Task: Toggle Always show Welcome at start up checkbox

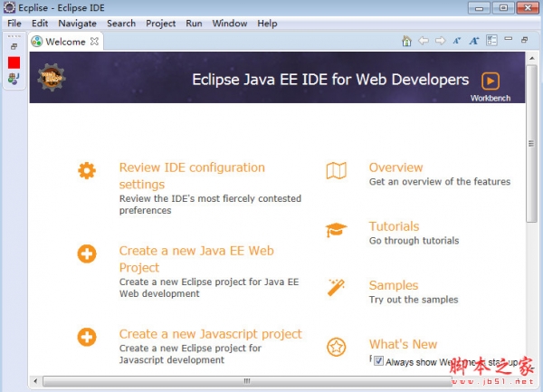Action: pyautogui.click(x=379, y=361)
